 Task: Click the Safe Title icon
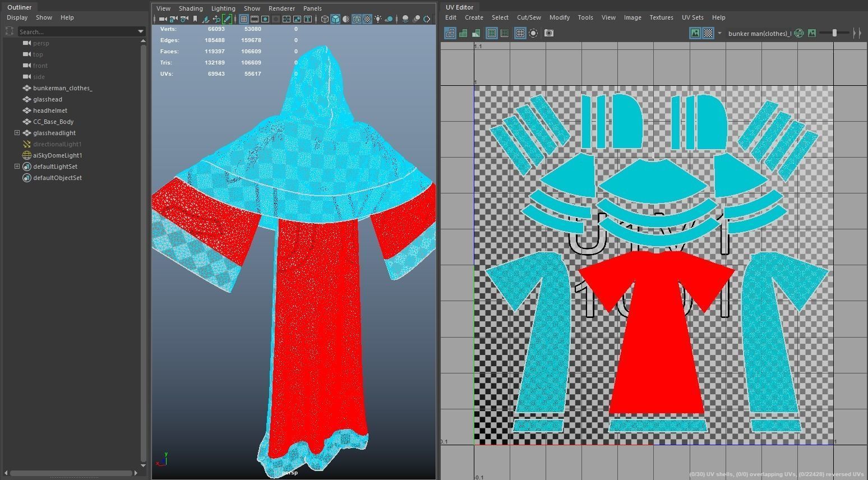pos(308,19)
